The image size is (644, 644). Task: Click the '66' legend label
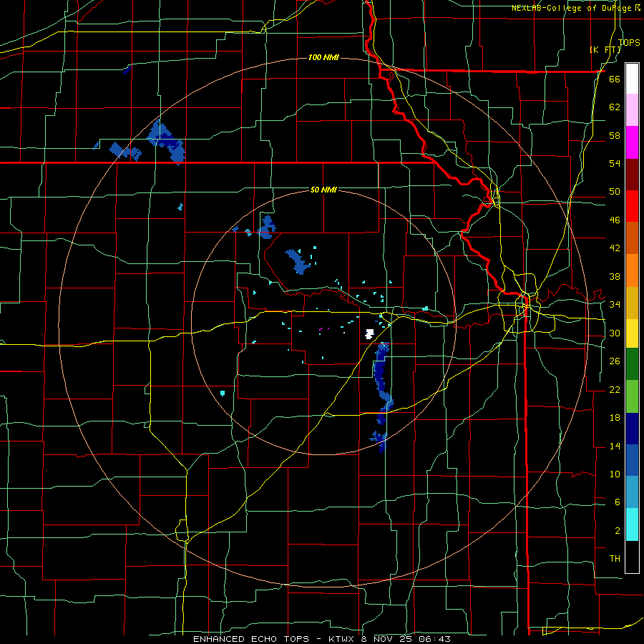pos(615,79)
